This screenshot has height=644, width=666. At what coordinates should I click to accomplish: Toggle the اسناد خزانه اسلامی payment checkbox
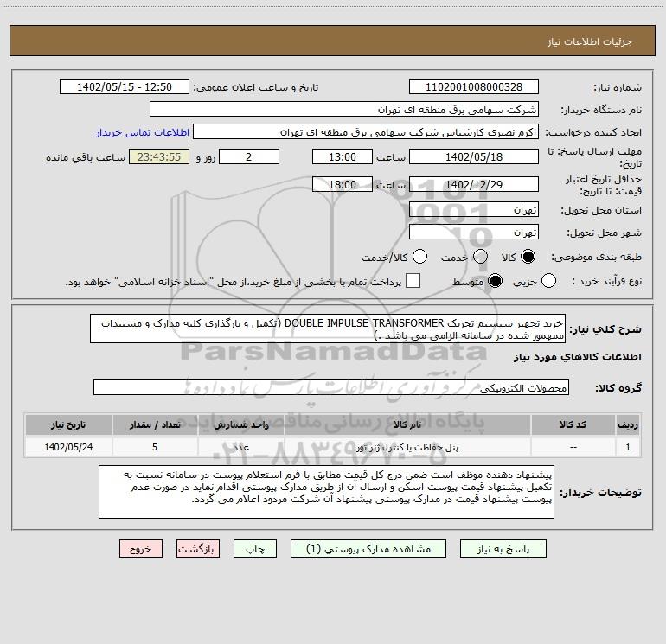[413, 281]
